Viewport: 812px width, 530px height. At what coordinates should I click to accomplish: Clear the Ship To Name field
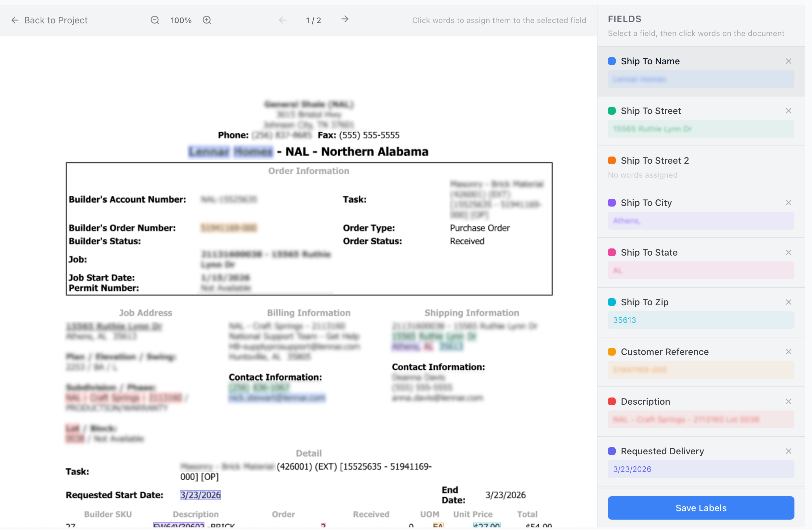click(789, 61)
